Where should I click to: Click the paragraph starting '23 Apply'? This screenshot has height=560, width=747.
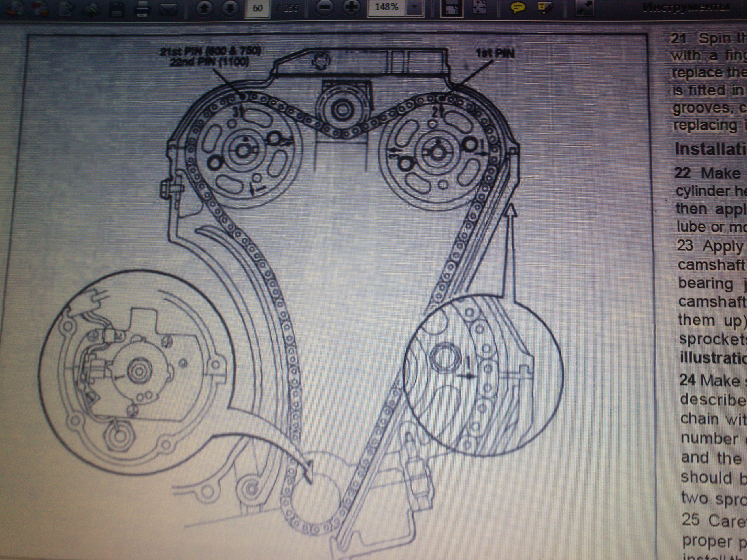pyautogui.click(x=712, y=302)
